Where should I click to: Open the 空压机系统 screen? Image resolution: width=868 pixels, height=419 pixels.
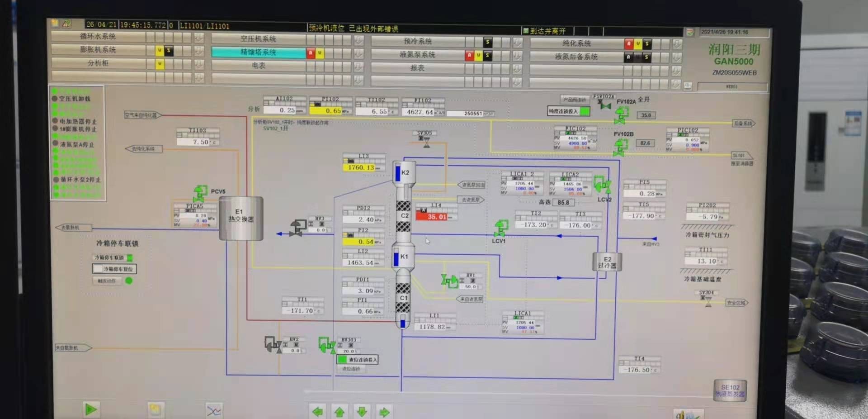258,39
